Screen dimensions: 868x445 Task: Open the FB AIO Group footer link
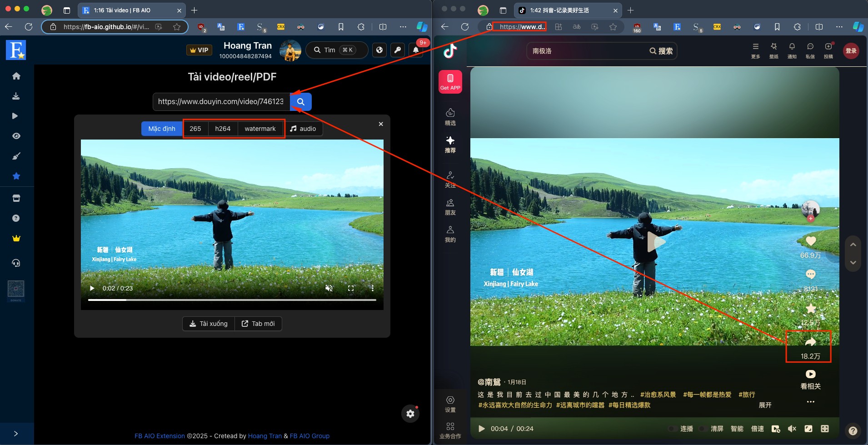click(x=309, y=436)
